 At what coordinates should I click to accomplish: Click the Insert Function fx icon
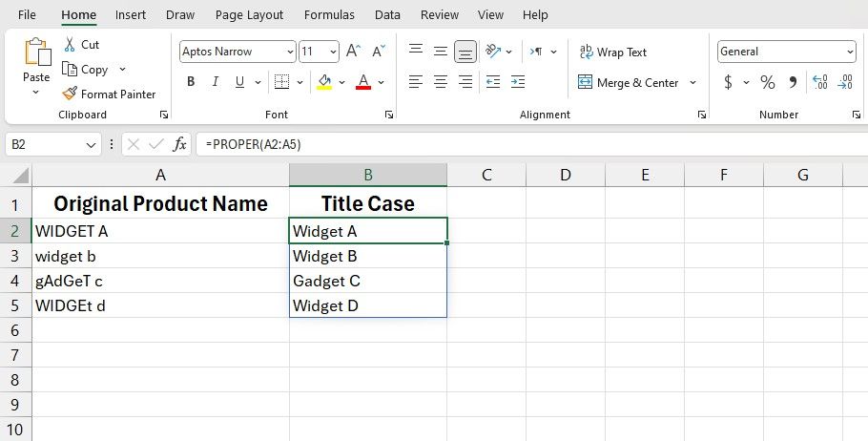pos(179,144)
